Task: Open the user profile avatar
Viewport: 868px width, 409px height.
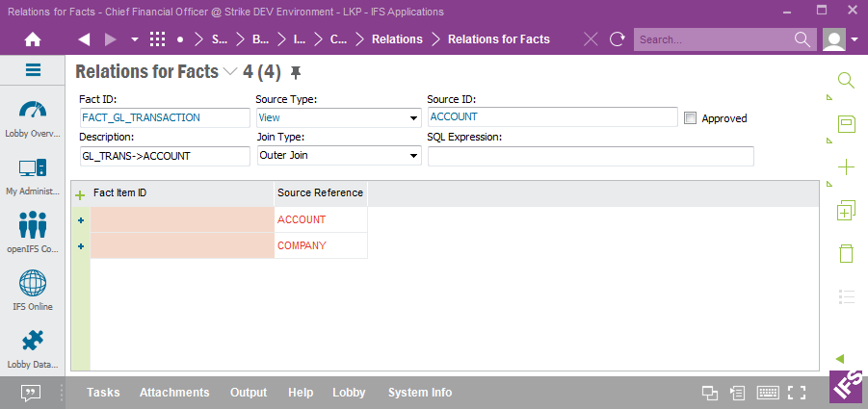Action: (833, 39)
